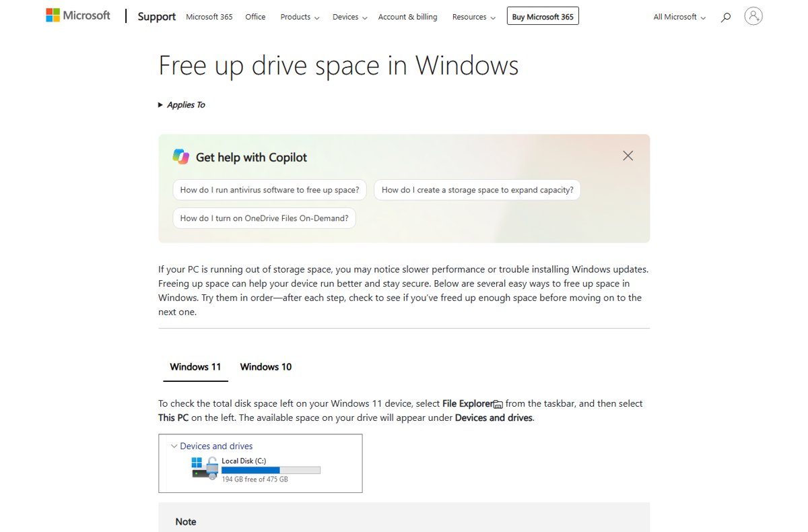Click the Local Disk (C:) drive icon
This screenshot has height=532, width=808.
205,468
